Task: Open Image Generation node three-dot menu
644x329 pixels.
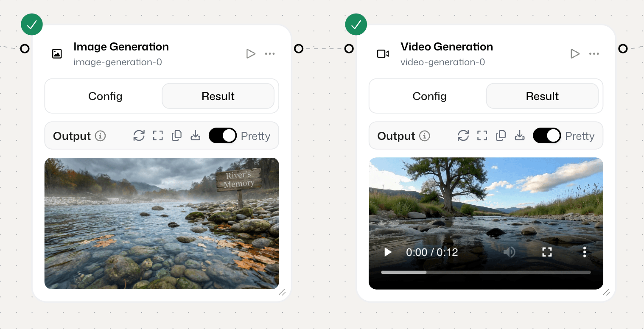Action: tap(270, 54)
